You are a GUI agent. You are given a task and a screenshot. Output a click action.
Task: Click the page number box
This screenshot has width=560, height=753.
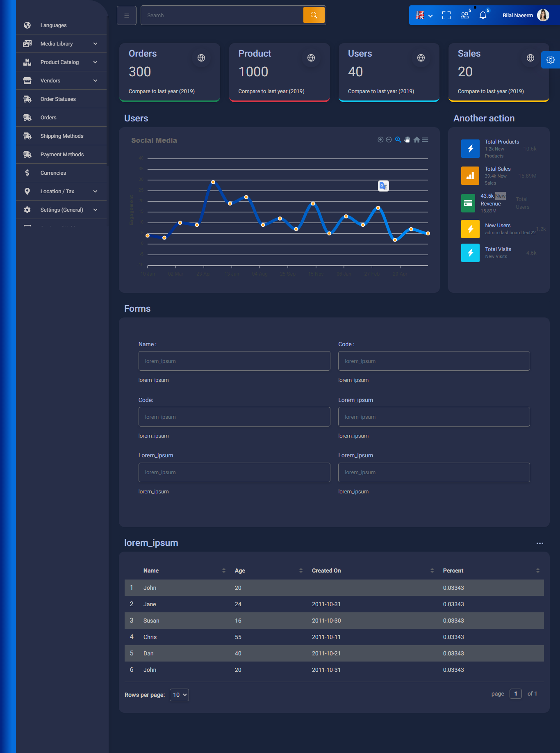(516, 694)
